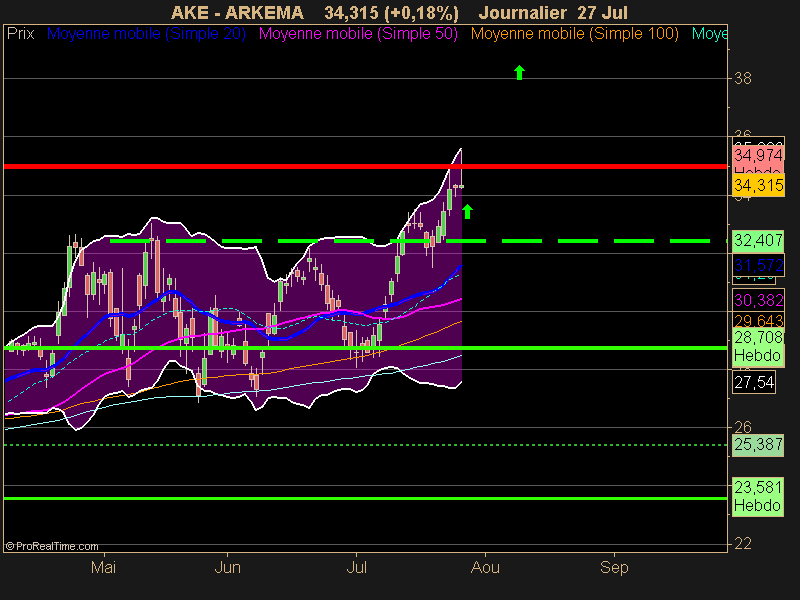800x600 pixels.
Task: Select Moyenne mobile (Simple 20) legend entry
Action: click(146, 34)
